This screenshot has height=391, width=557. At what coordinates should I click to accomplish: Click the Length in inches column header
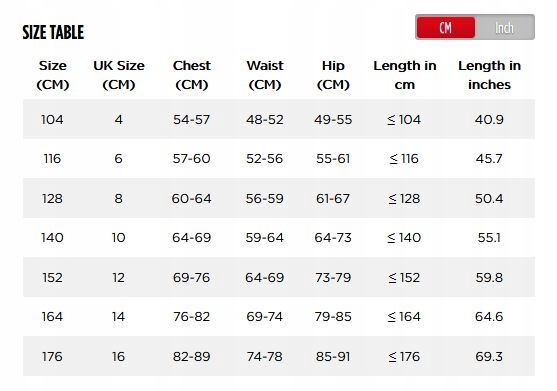click(489, 75)
